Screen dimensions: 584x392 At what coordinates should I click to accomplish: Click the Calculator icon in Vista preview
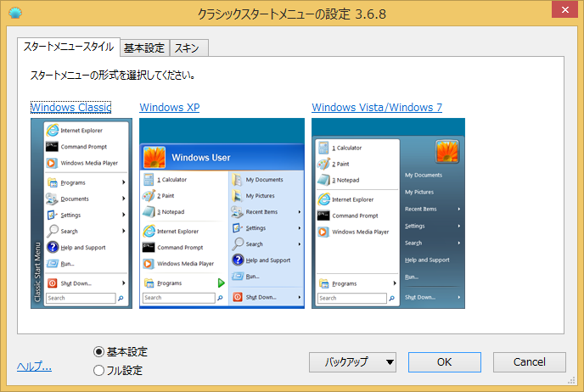324,148
